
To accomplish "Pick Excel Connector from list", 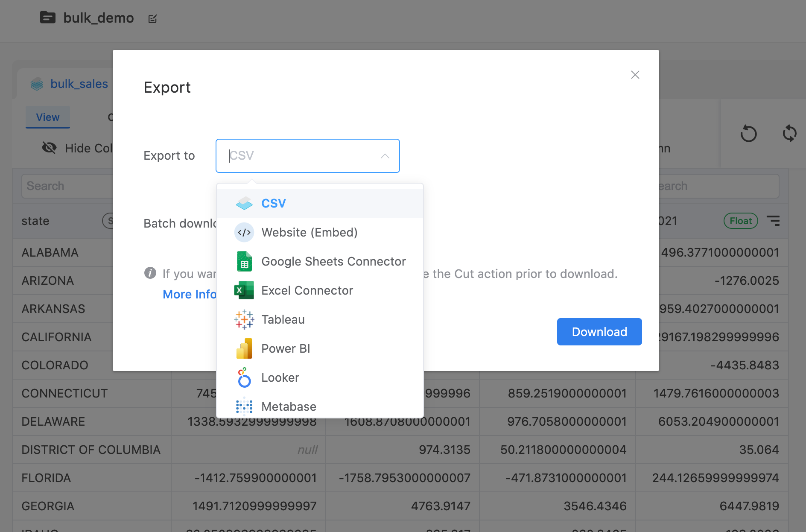I will [x=320, y=290].
